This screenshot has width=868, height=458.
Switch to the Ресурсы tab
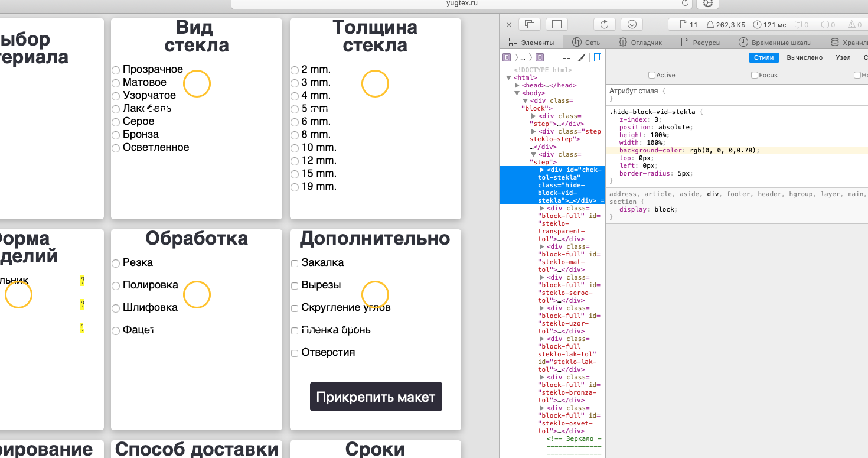(701, 43)
